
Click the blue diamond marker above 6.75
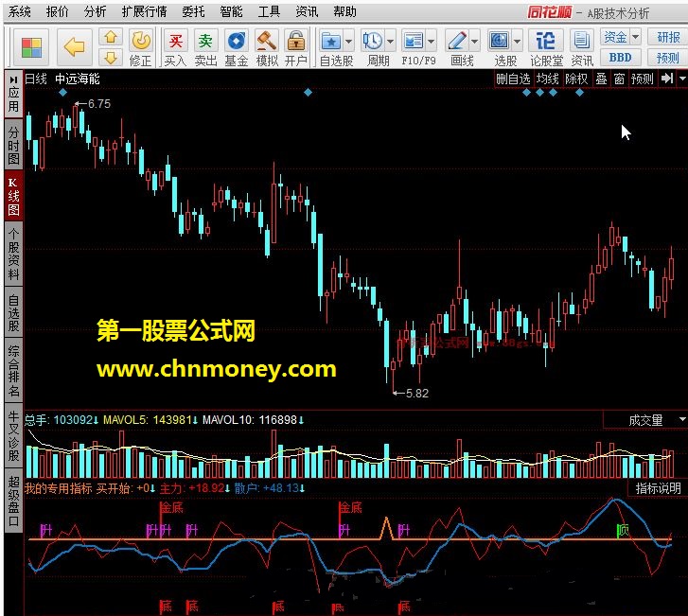[x=62, y=92]
